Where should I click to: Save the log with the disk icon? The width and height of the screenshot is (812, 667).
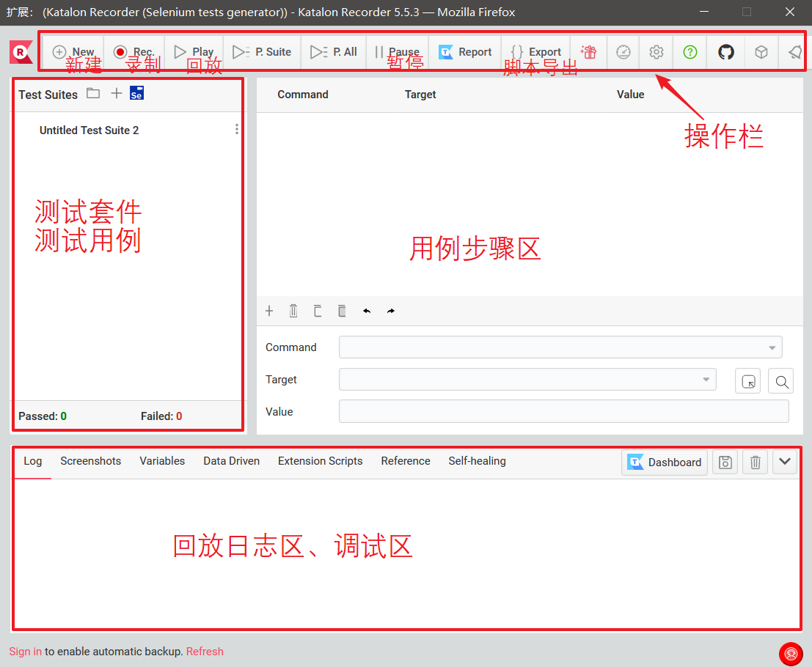tap(725, 462)
